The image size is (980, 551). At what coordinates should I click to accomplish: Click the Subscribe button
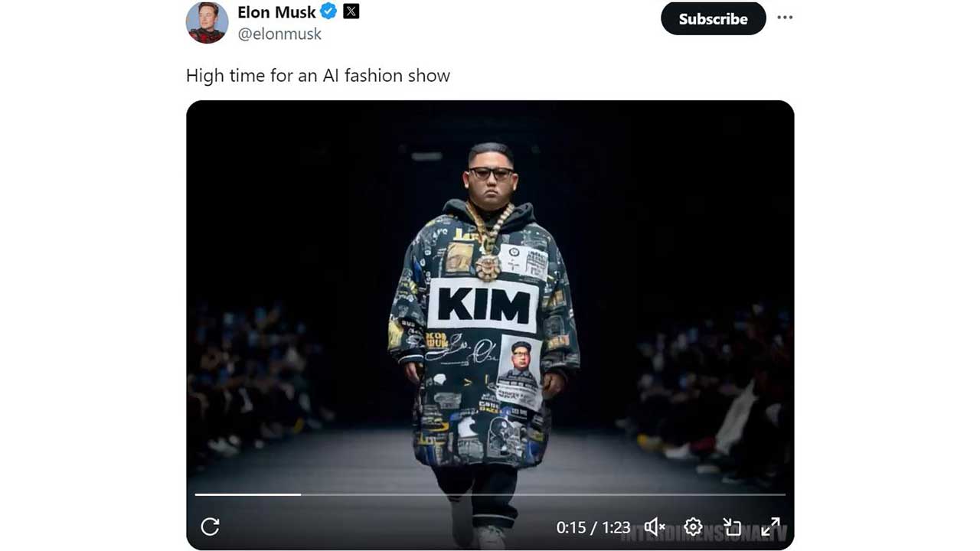click(714, 18)
